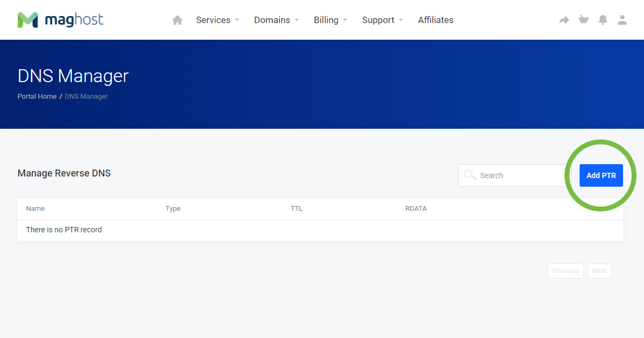Click the Add PTR button
The image size is (644, 338).
(x=601, y=175)
